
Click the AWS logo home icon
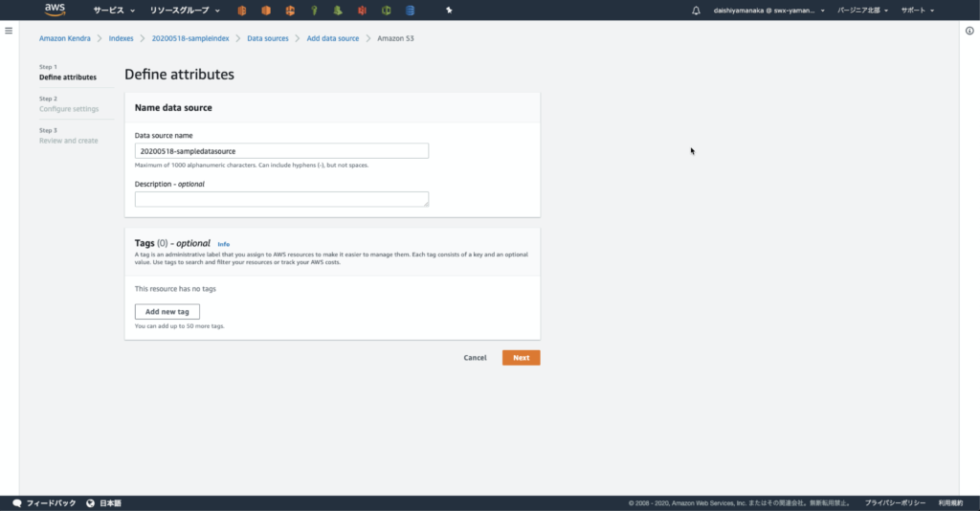55,10
